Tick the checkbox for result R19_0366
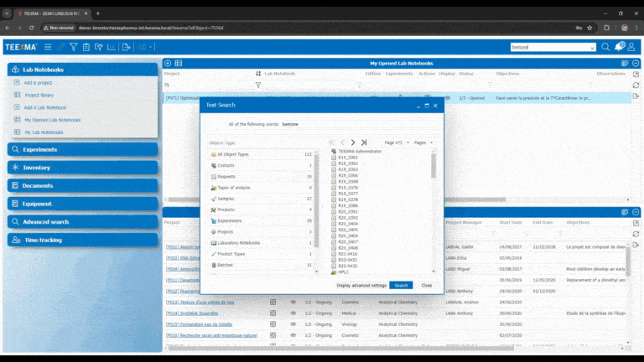Viewport: 644px width, 362px height. (x=334, y=175)
